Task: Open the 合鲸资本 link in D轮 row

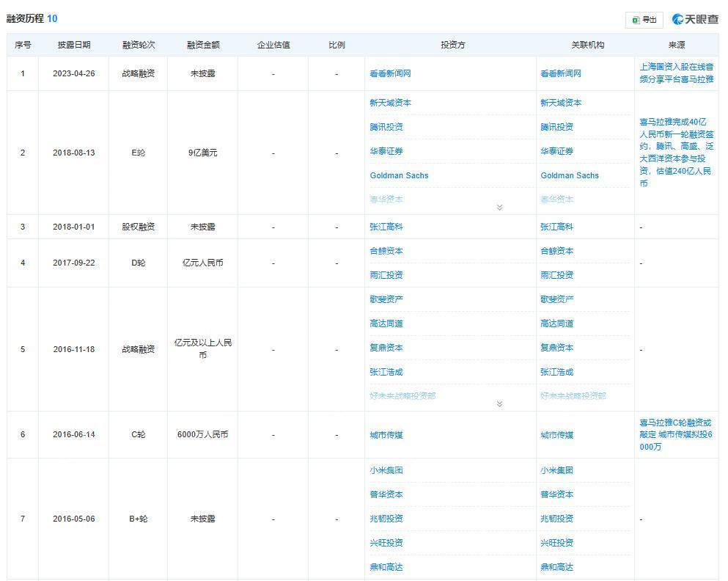Action: (387, 251)
